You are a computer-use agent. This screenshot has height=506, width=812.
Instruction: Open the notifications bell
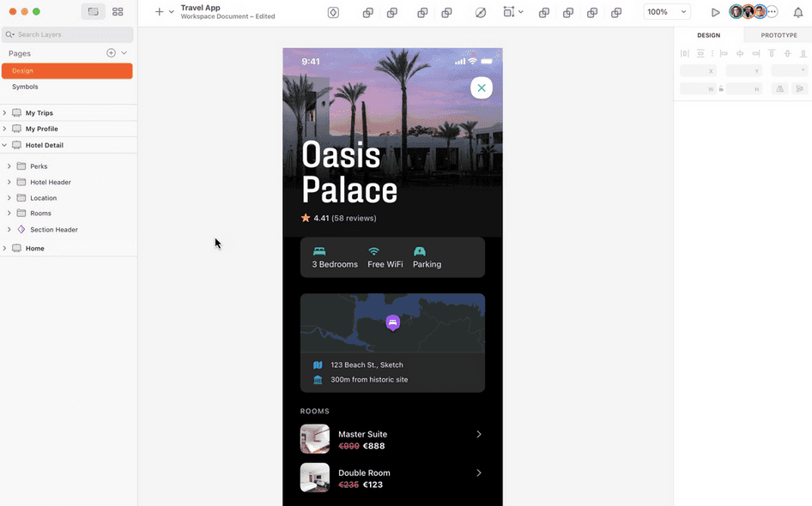pos(798,12)
